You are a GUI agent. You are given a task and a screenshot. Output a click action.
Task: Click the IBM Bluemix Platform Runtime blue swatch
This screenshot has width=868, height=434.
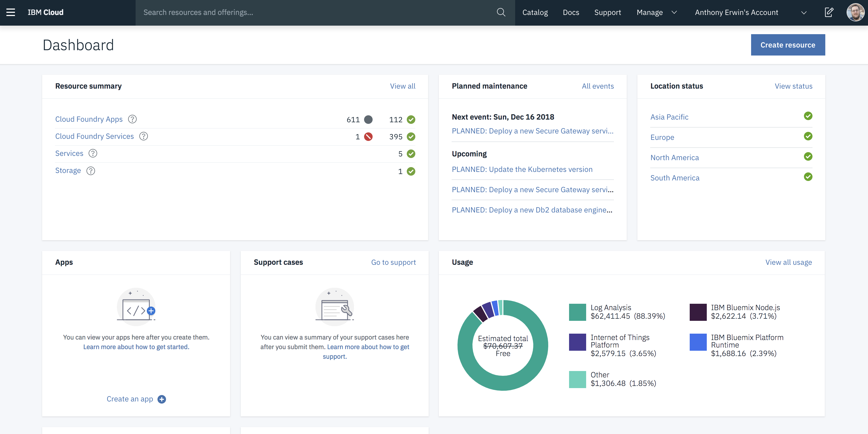pos(698,342)
